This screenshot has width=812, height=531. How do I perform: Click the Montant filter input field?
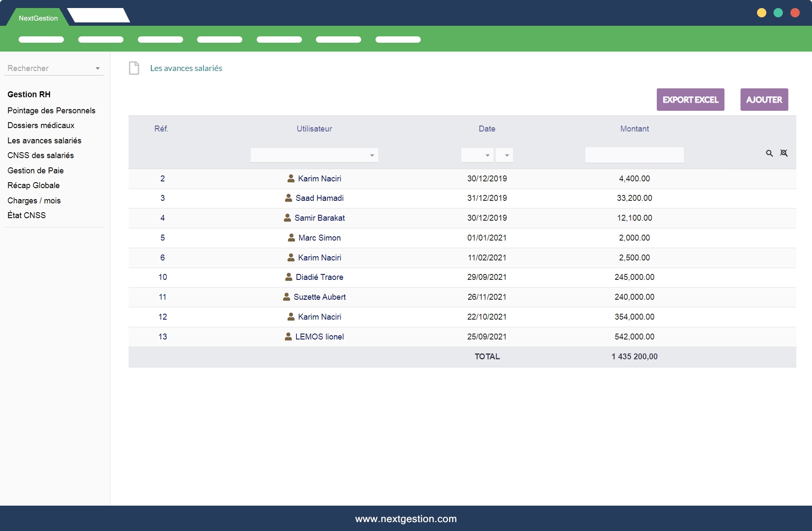634,155
